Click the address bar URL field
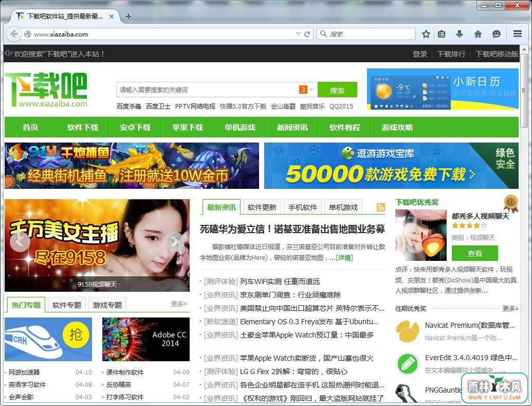The image size is (532, 406). point(163,34)
